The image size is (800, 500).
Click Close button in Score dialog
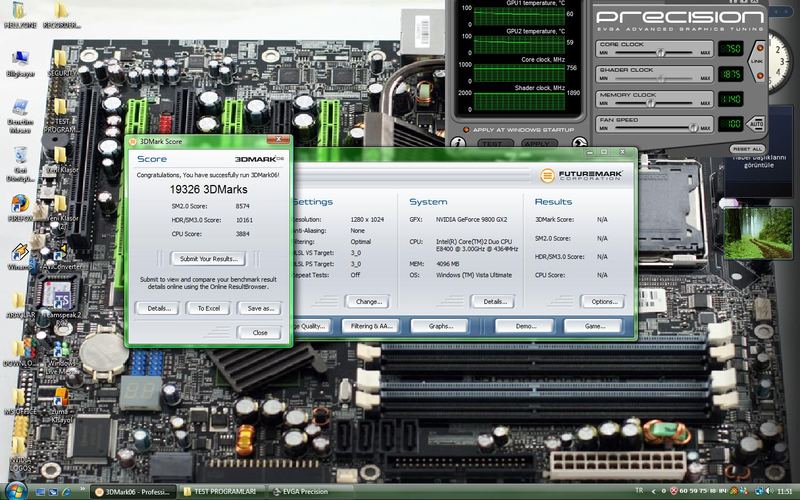tap(260, 333)
